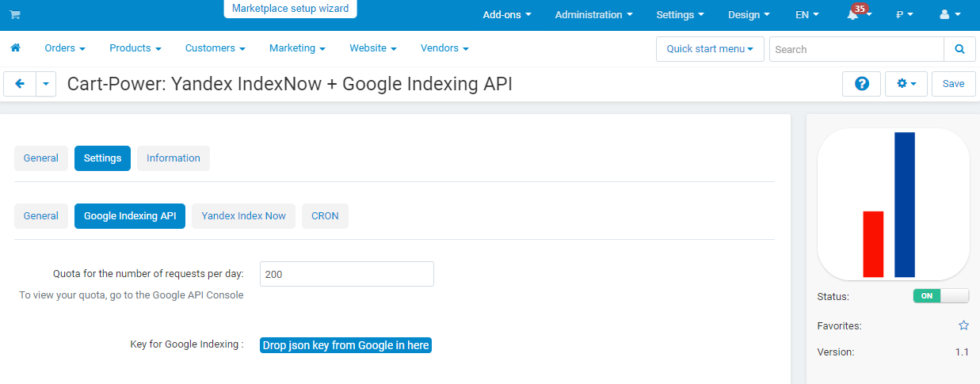Expand the Settings top menu
This screenshot has width=980, height=384.
(x=680, y=14)
